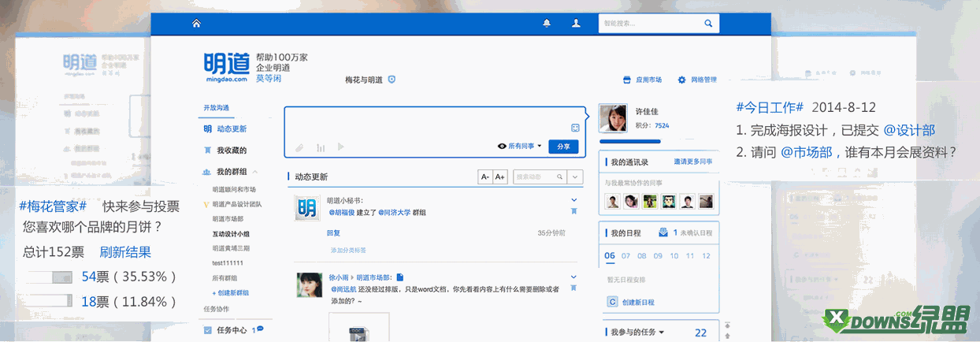Select day 06 in 我的日程
The image size is (980, 342).
(x=610, y=255)
